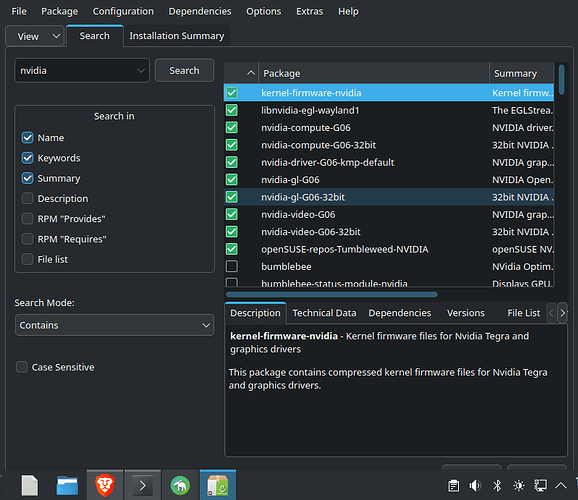Image resolution: width=578 pixels, height=500 pixels.
Task: Open the Configuration menu
Action: pyautogui.click(x=123, y=11)
